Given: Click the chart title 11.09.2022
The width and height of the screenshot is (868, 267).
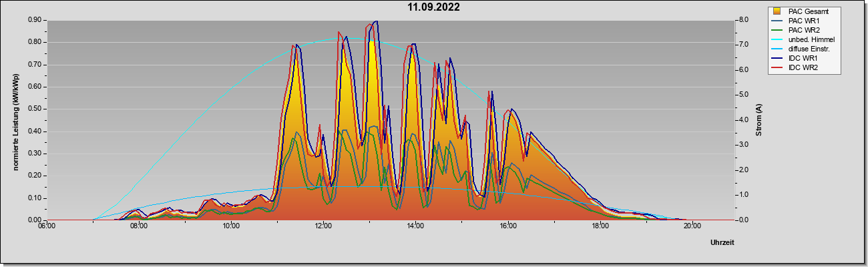Looking at the screenshot, I should pos(434,7).
